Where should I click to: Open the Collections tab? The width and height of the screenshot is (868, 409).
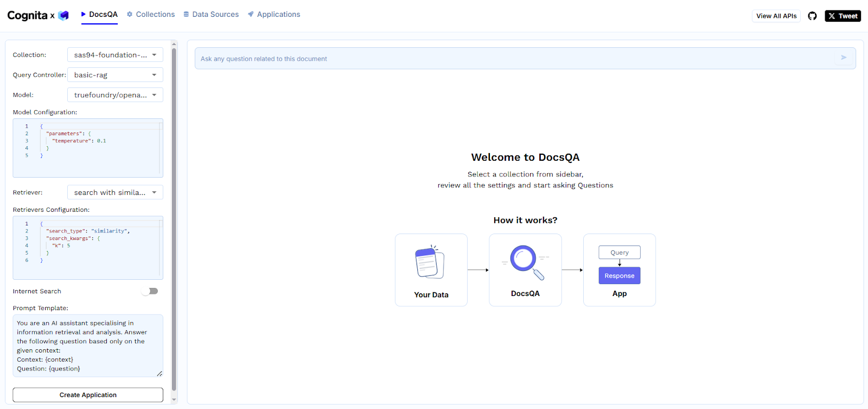pyautogui.click(x=151, y=15)
